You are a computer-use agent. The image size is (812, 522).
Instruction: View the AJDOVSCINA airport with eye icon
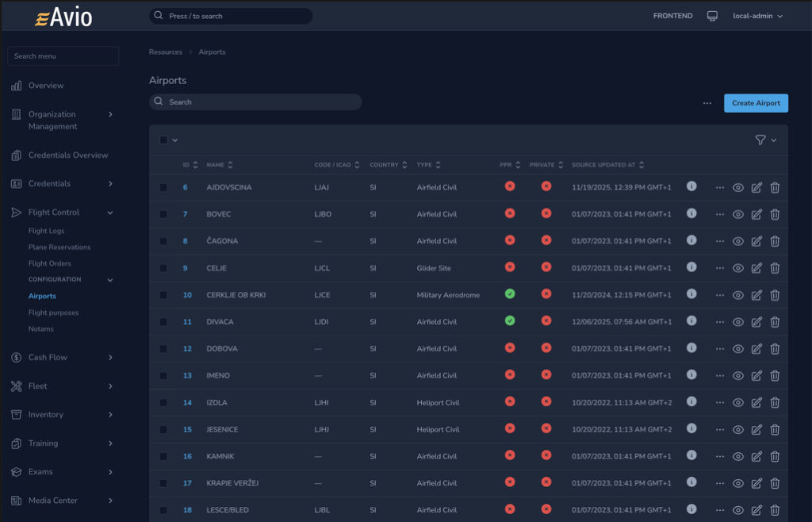click(738, 187)
